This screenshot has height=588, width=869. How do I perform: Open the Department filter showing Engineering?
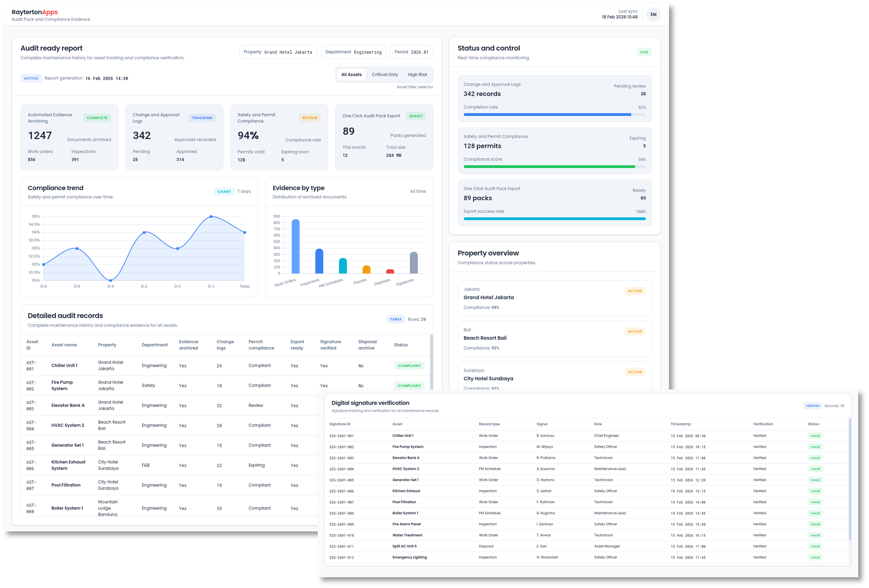353,52
